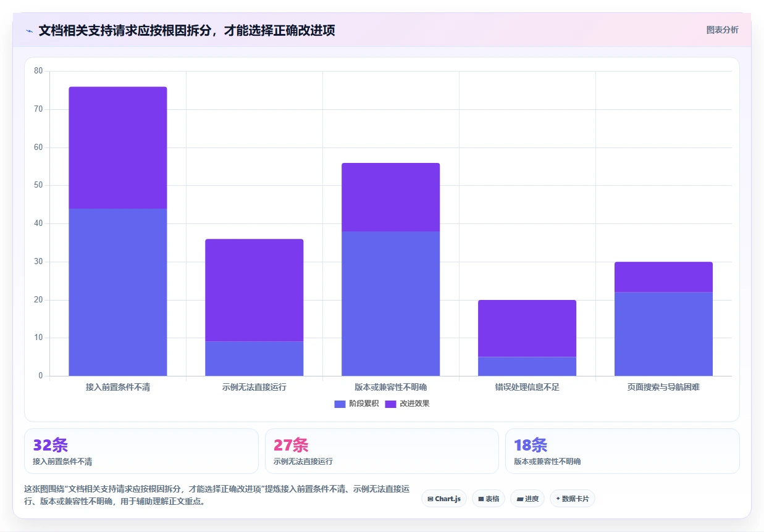Click the blue bar segment for 版本或兼容性不明确
This screenshot has height=532, width=764.
[391, 304]
